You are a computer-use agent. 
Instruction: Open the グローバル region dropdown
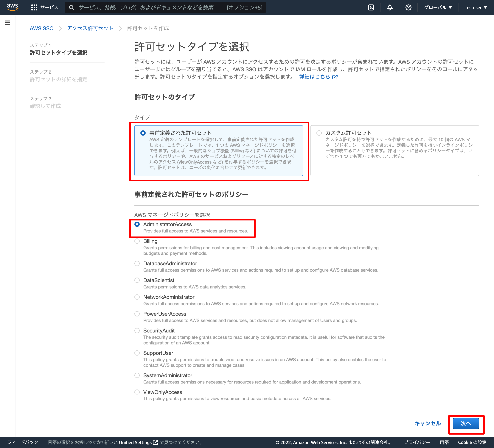click(x=438, y=8)
